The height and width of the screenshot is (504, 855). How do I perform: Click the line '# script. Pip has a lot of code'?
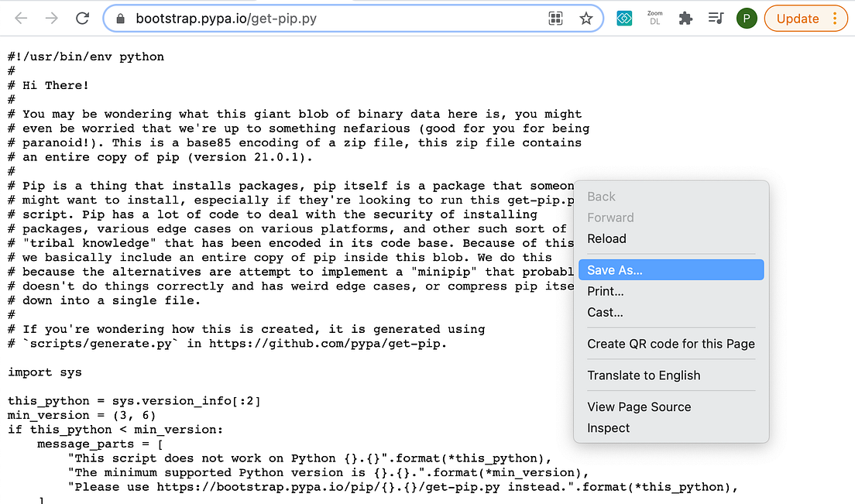[273, 214]
